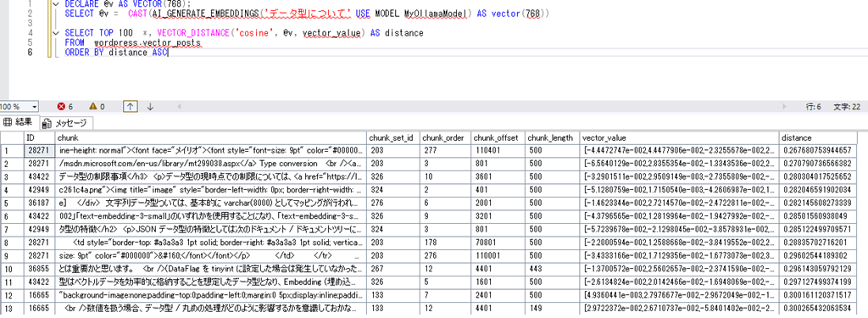
Task: Click MyOllamaModel in the query editor
Action: click(437, 14)
